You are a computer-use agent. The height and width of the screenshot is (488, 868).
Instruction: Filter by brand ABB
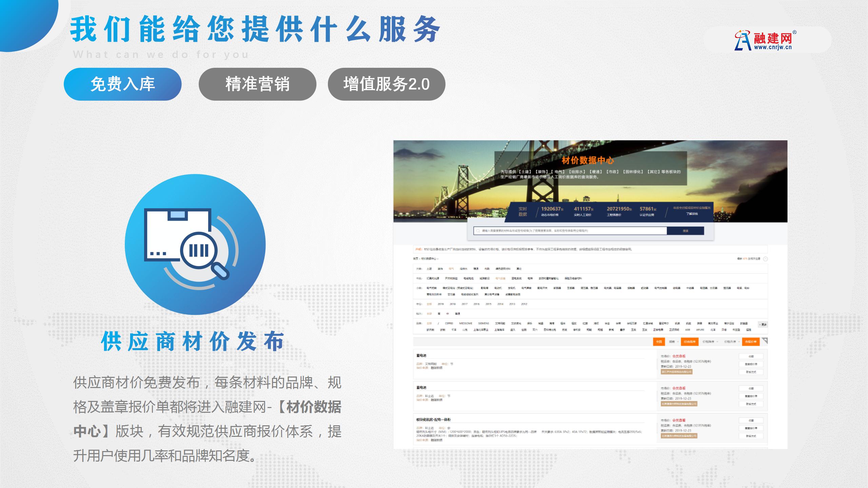pyautogui.click(x=688, y=330)
